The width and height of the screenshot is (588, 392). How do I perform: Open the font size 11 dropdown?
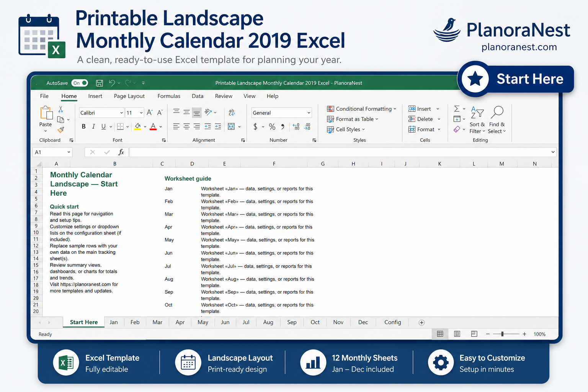pyautogui.click(x=141, y=113)
